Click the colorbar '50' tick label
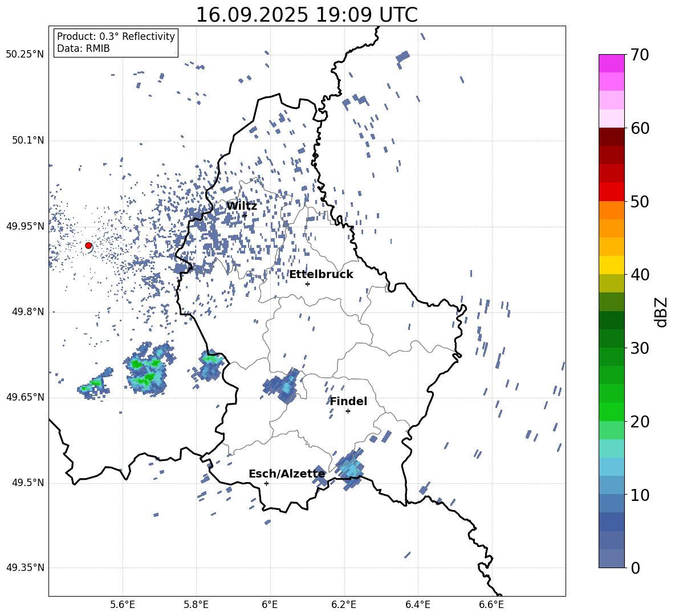675x616 pixels. tap(640, 201)
